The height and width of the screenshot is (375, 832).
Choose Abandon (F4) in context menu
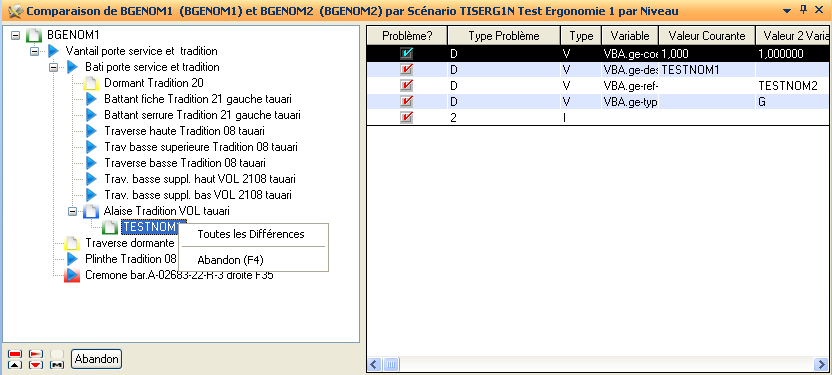tap(230, 260)
